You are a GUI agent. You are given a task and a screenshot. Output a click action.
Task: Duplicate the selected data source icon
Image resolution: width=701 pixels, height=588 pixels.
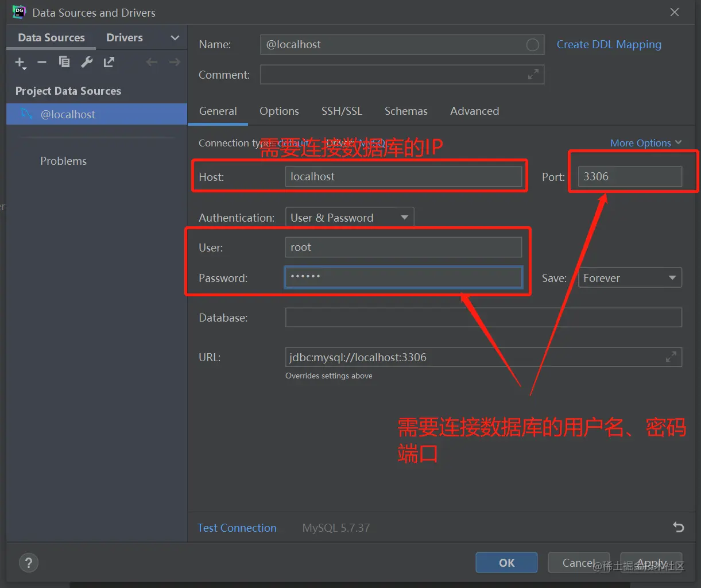(64, 62)
